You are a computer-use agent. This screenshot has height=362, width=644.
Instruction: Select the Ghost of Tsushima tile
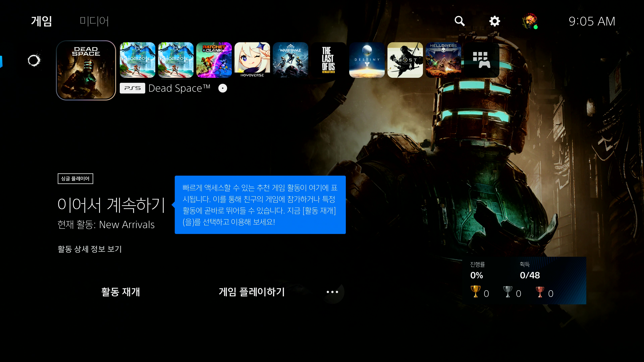point(405,60)
